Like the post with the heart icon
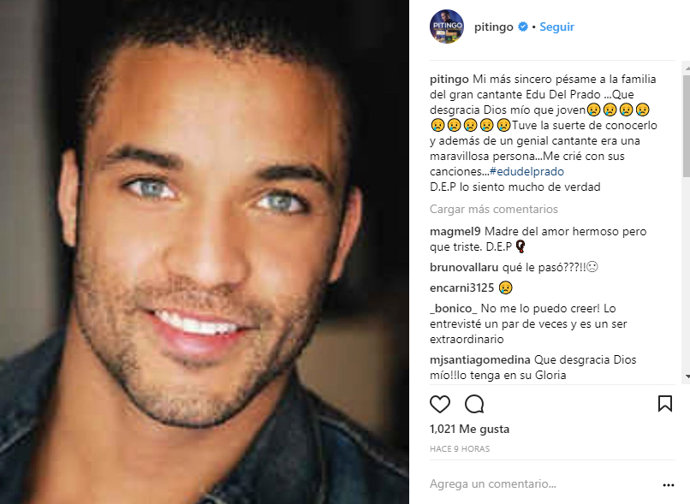 [x=440, y=404]
